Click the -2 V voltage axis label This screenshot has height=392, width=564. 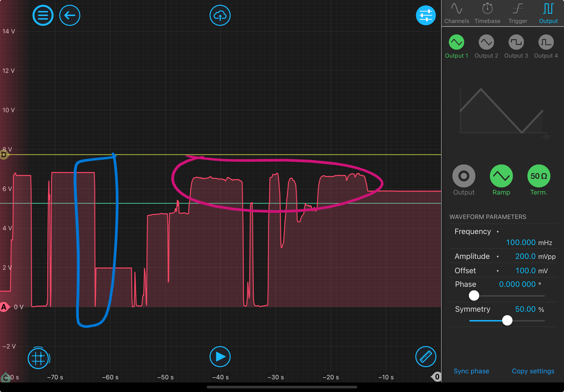(9, 346)
